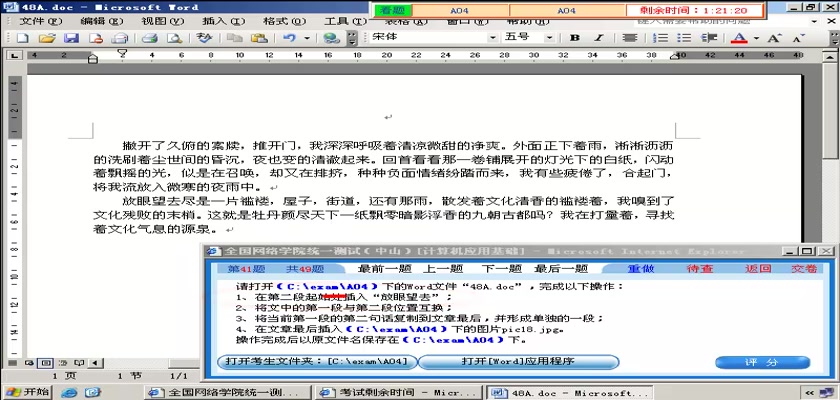The width and height of the screenshot is (840, 400).
Task: Click the green 看题 button
Action: click(x=394, y=10)
